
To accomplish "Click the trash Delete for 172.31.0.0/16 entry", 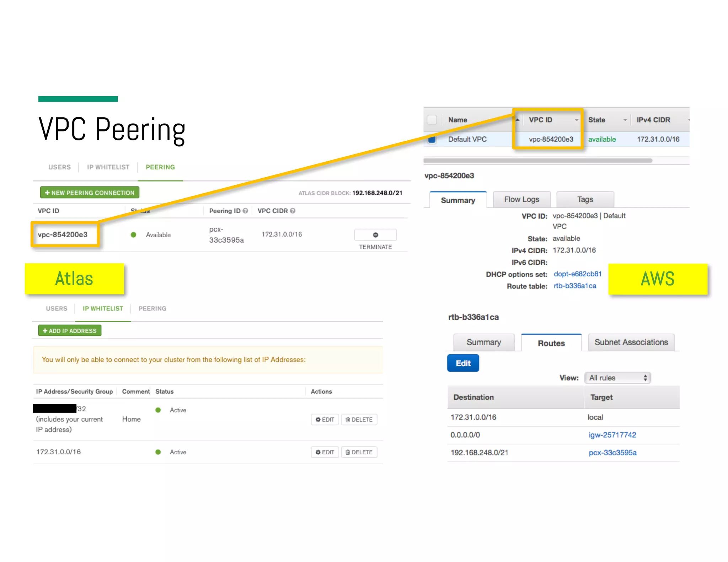I will coord(359,452).
